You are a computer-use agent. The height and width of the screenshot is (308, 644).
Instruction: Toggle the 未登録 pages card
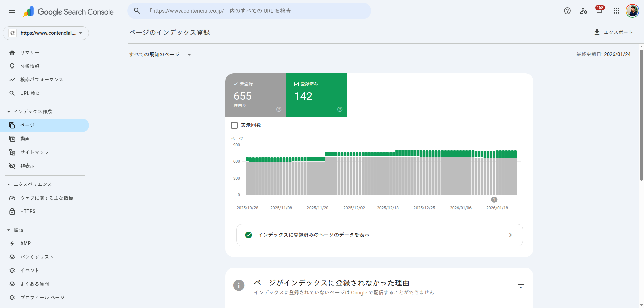(256, 95)
